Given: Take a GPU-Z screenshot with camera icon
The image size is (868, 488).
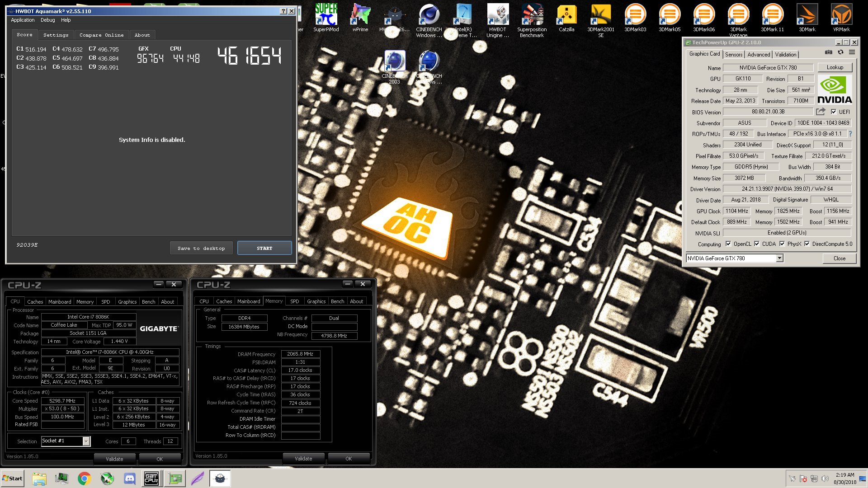Looking at the screenshot, I should click(x=828, y=52).
